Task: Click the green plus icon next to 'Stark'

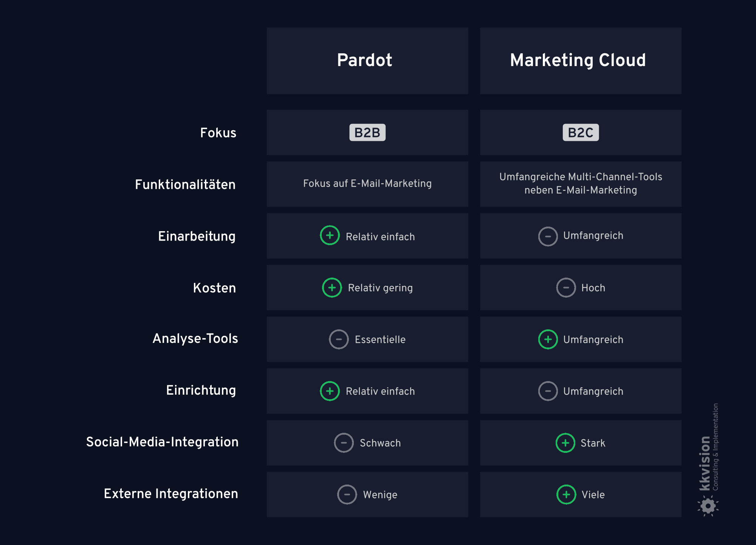Action: click(565, 443)
